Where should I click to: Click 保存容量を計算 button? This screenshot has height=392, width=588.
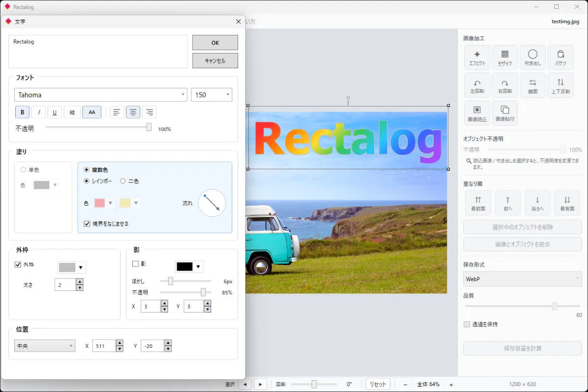(x=522, y=348)
